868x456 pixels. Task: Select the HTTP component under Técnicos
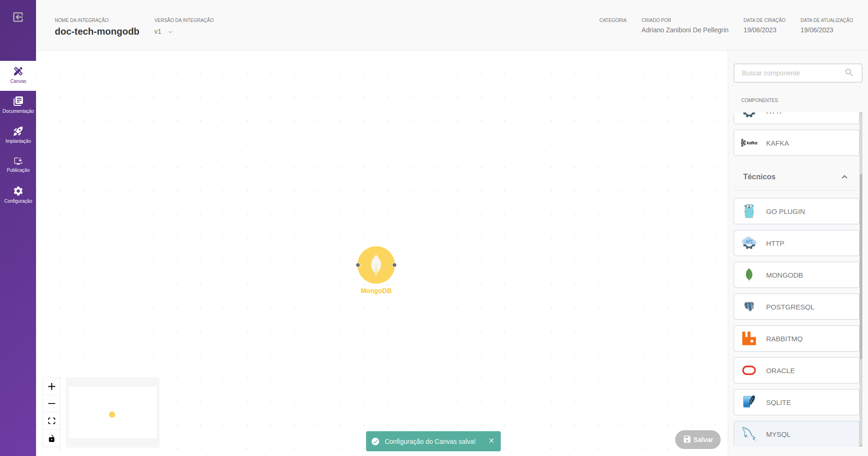coord(796,243)
